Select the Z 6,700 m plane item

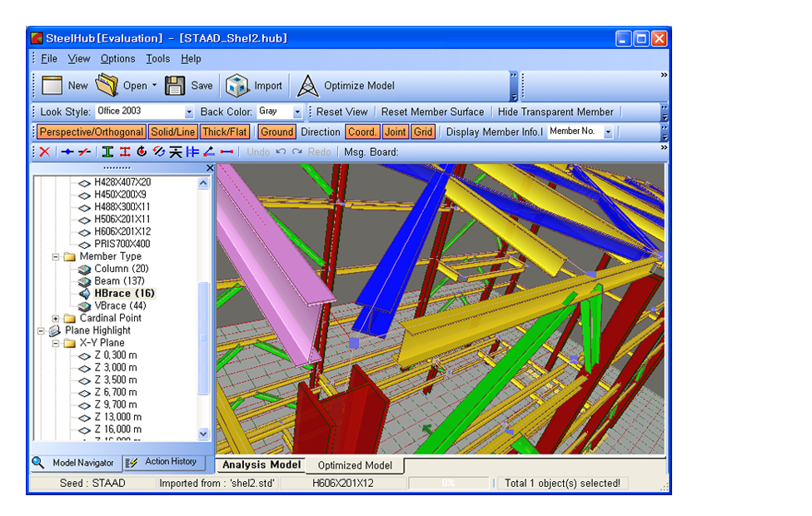click(116, 393)
